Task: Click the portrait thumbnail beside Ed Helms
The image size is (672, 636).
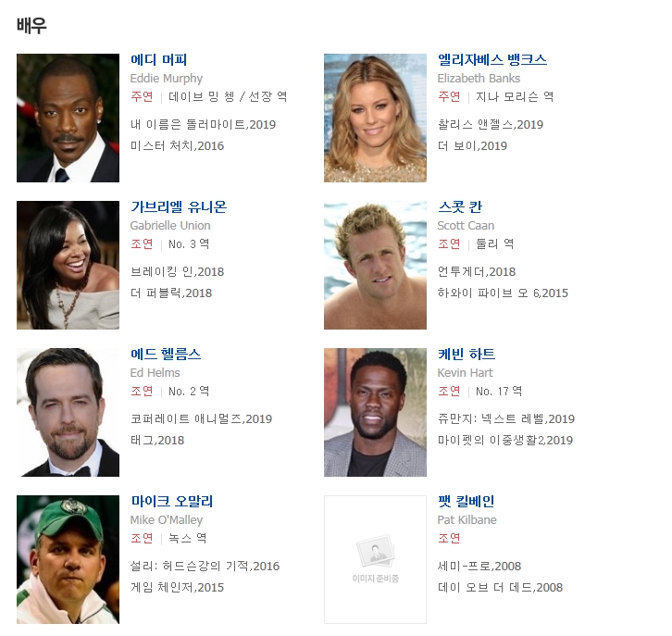Action: point(68,412)
